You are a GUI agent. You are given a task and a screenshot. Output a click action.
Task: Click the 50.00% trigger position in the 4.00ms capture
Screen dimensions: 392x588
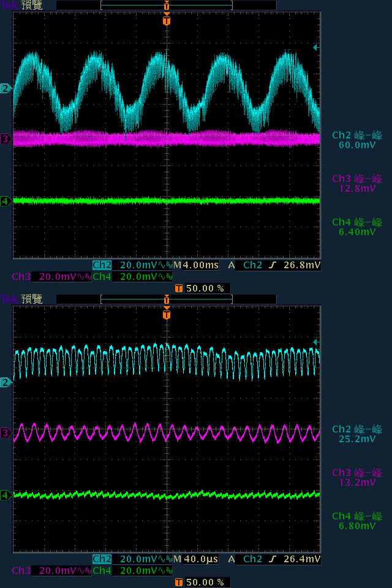pyautogui.click(x=205, y=288)
